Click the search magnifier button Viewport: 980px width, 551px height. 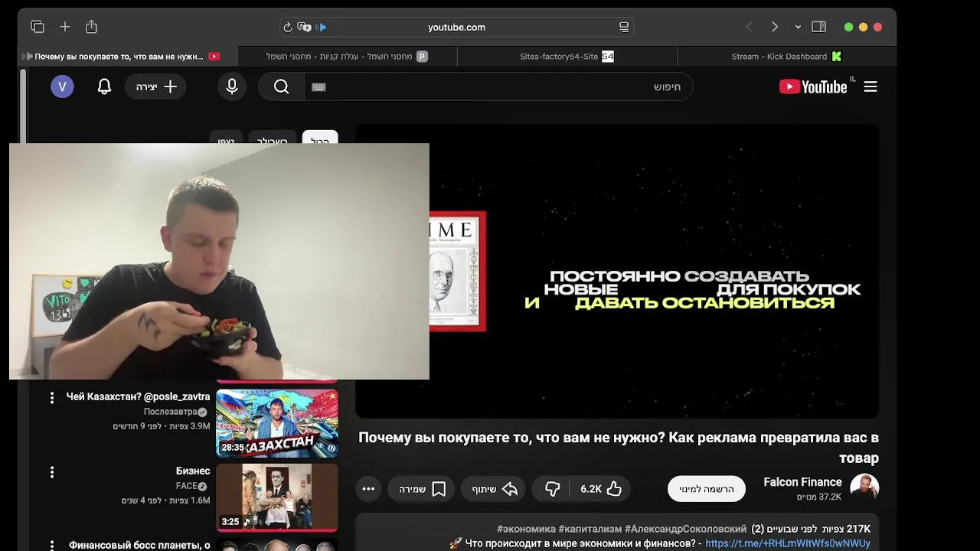[281, 86]
